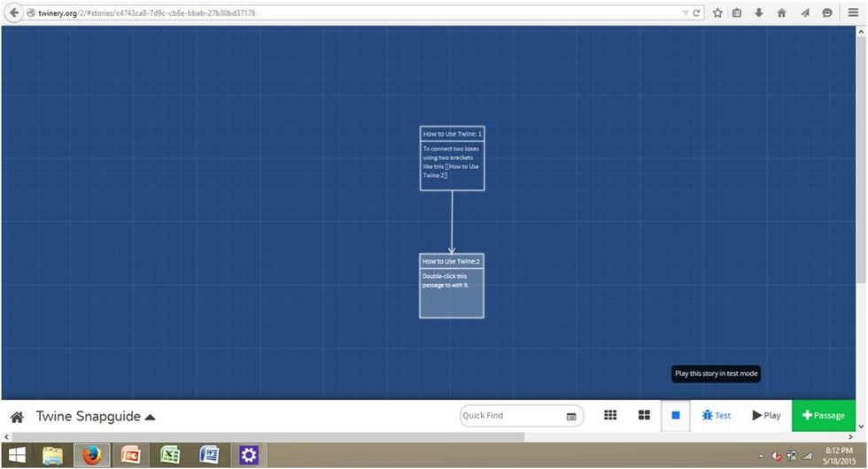Open the Firefox downloads panel

[759, 12]
